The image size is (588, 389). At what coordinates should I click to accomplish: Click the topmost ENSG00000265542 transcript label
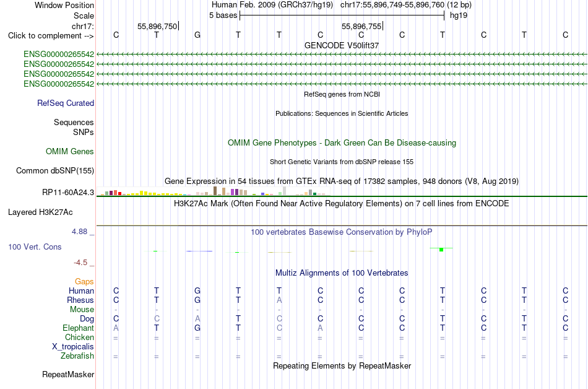tap(59, 55)
